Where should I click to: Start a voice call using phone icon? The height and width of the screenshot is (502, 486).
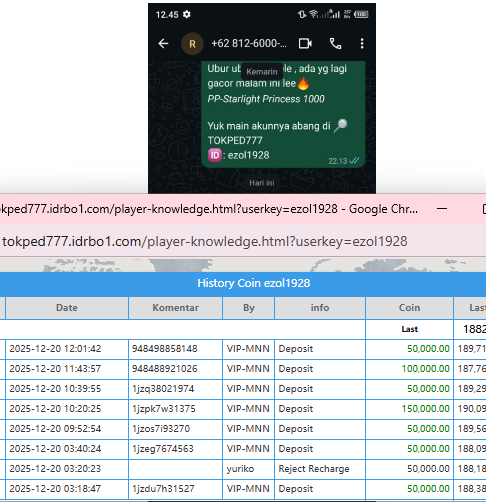(x=335, y=43)
